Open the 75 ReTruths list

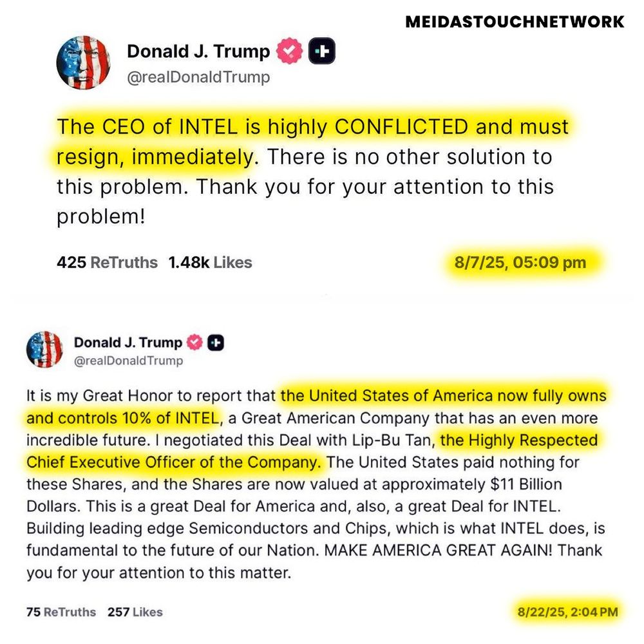click(x=61, y=612)
